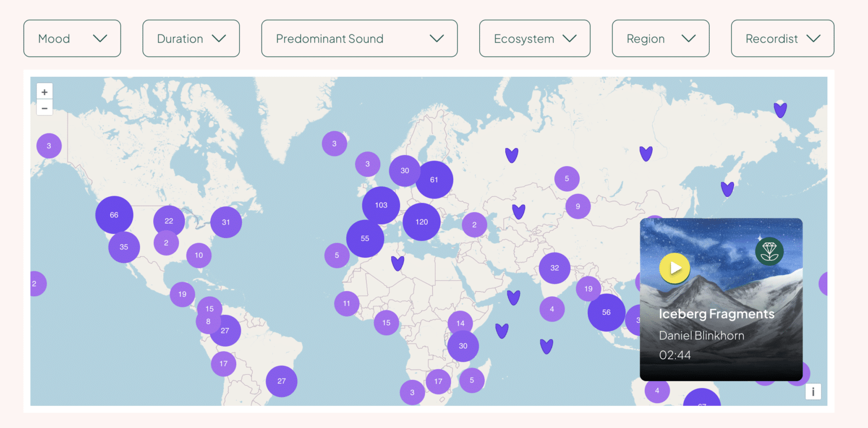The height and width of the screenshot is (428, 868).
Task: Open the Recordist filter dropdown
Action: pyautogui.click(x=783, y=38)
